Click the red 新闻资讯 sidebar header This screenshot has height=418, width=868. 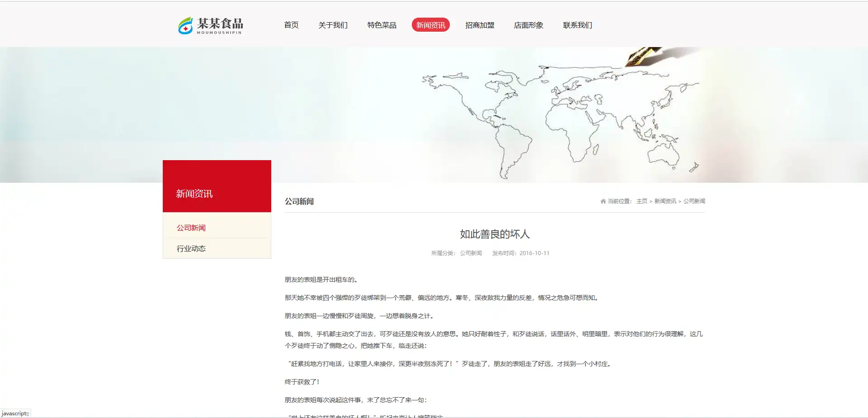tap(217, 186)
